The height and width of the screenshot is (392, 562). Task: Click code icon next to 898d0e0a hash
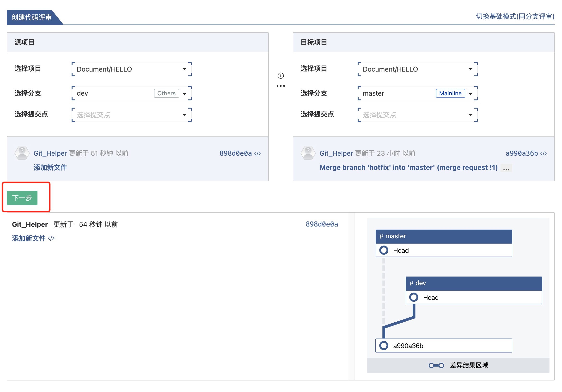point(257,153)
